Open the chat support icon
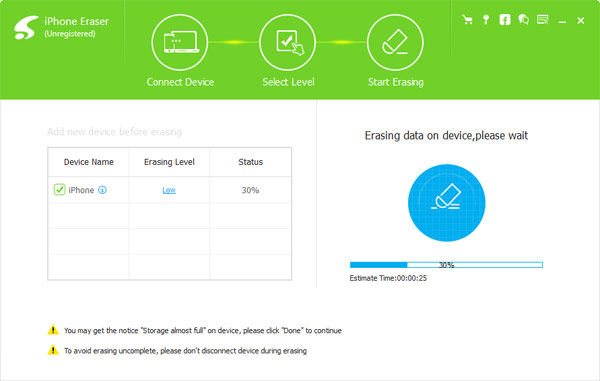 point(523,20)
